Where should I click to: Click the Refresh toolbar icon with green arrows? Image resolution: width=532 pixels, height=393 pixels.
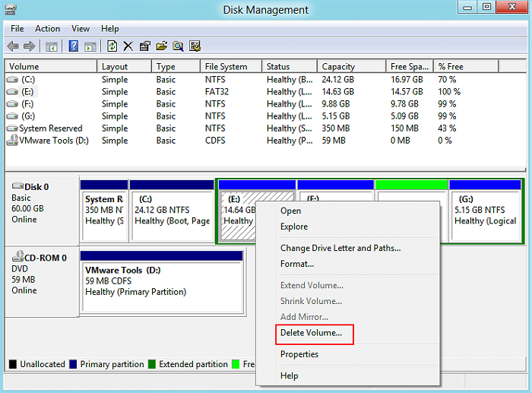click(112, 46)
